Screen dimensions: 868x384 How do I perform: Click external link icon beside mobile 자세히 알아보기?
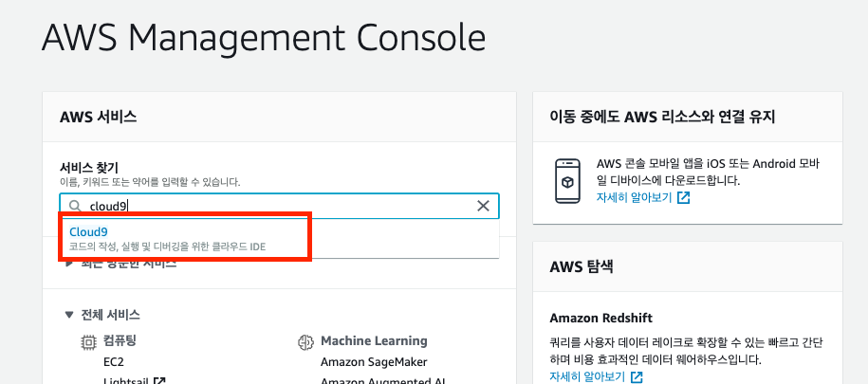(684, 197)
